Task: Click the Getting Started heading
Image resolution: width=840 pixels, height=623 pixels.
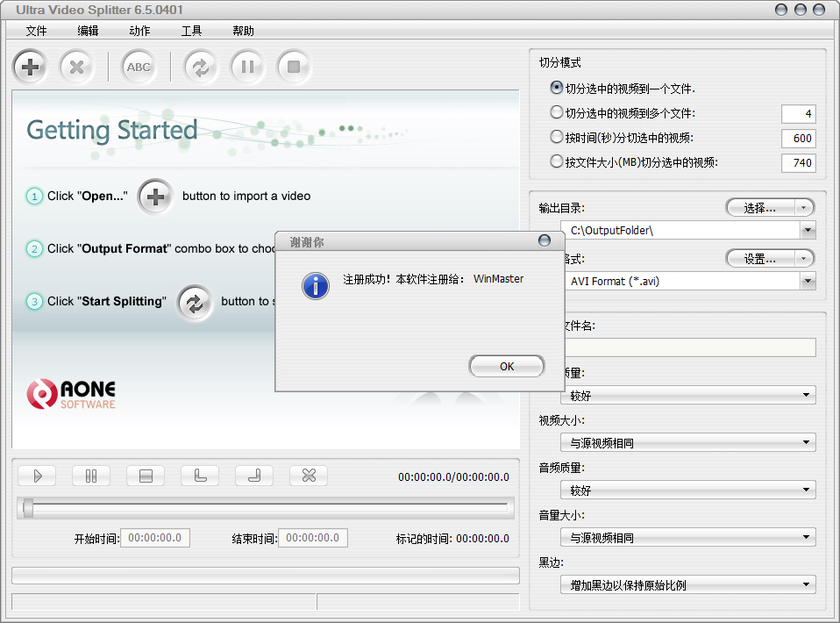Action: (x=112, y=130)
